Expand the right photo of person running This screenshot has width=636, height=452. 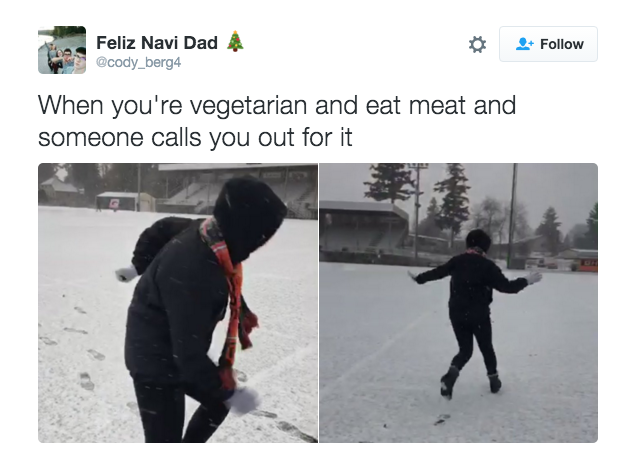point(458,303)
